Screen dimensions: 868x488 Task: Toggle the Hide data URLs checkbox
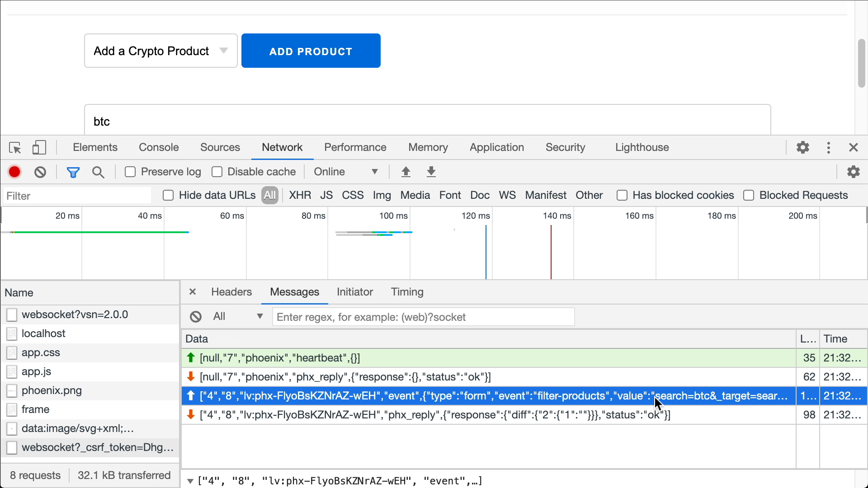(x=168, y=196)
